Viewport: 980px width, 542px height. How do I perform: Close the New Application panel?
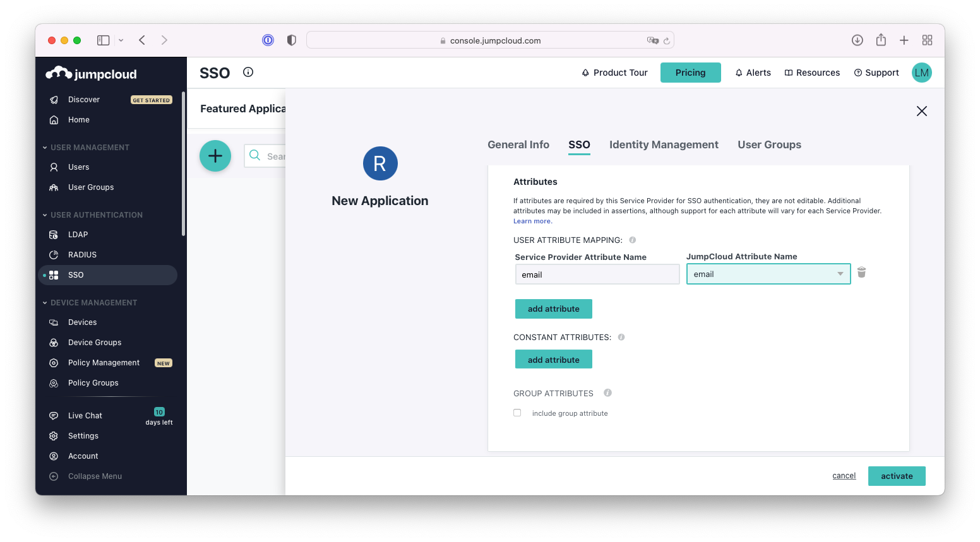coord(922,111)
